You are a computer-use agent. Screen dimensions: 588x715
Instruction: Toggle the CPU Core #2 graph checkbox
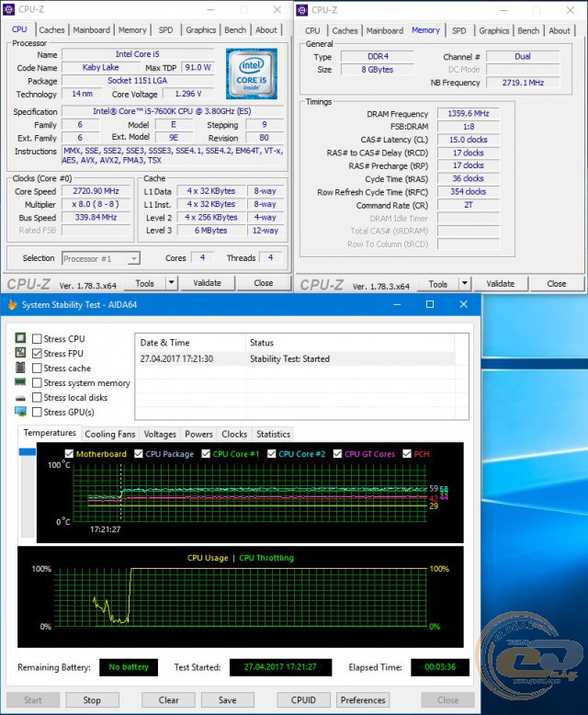pyautogui.click(x=272, y=454)
